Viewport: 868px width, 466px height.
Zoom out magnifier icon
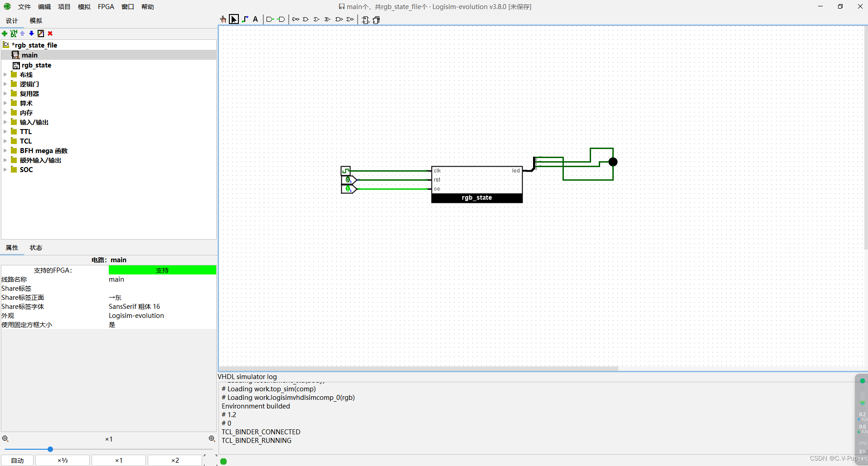tap(5, 439)
